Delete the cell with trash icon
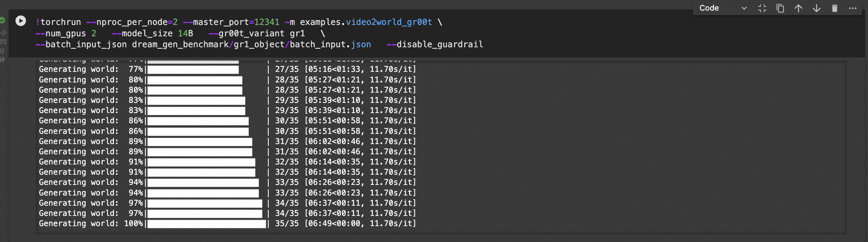This screenshot has width=868, height=242. click(834, 8)
